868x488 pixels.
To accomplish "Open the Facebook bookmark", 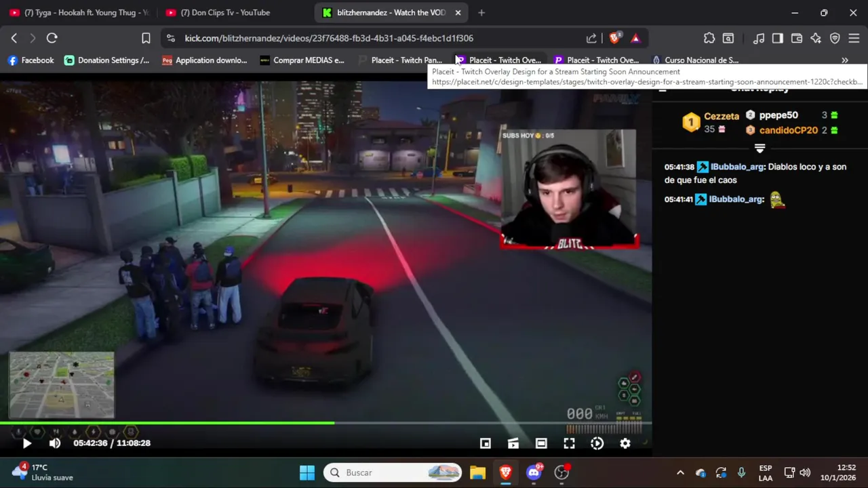I will point(31,60).
